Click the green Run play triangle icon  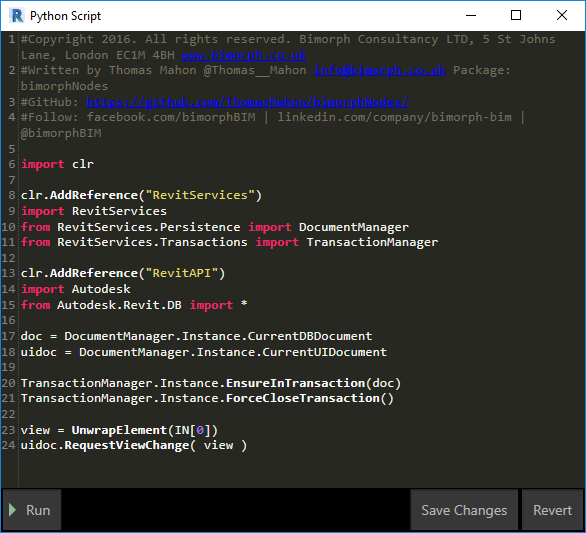12,510
